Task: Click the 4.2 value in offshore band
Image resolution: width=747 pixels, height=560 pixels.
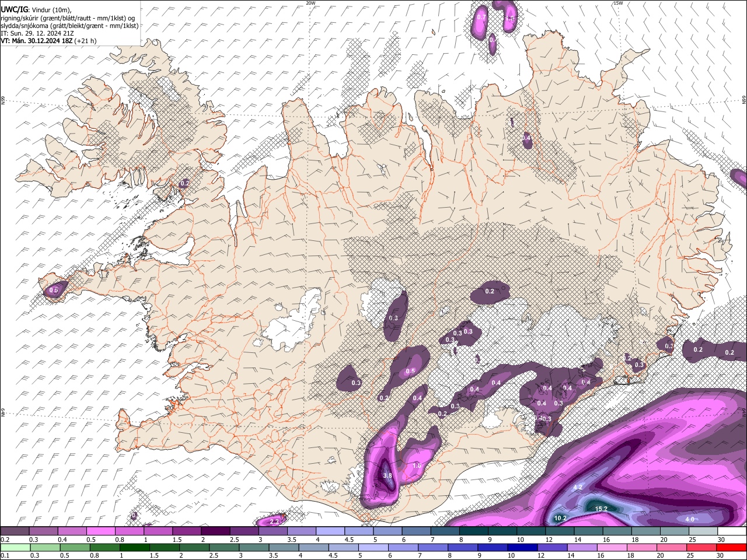Action: [578, 487]
